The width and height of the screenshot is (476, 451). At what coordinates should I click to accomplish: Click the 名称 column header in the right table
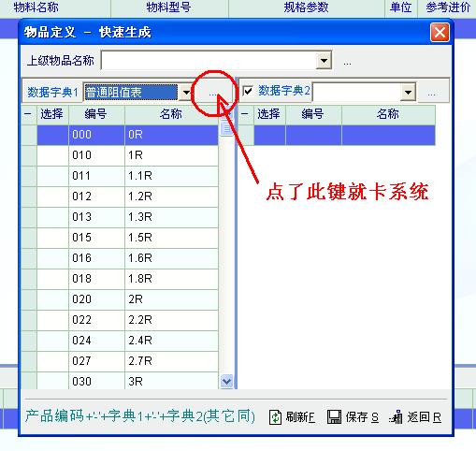coord(388,114)
